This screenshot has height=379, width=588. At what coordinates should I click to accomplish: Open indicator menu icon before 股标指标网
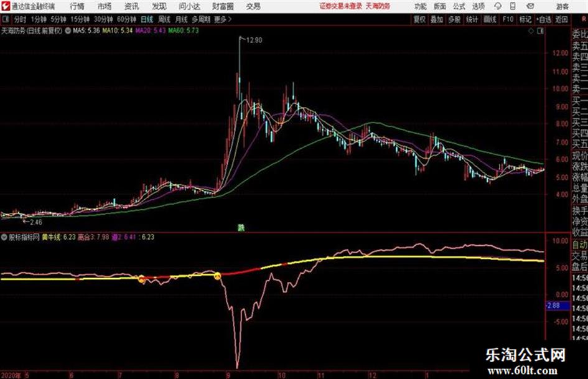click(4, 237)
